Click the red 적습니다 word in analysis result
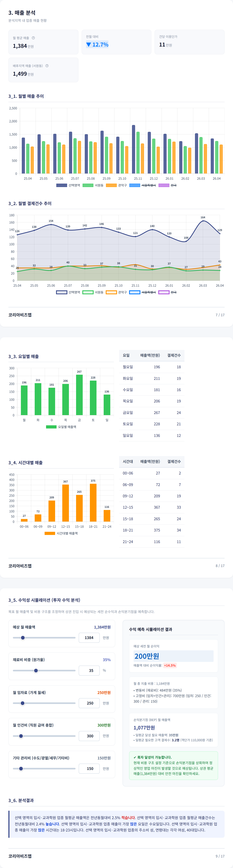Screen dimensions: 233x868 coord(128,818)
